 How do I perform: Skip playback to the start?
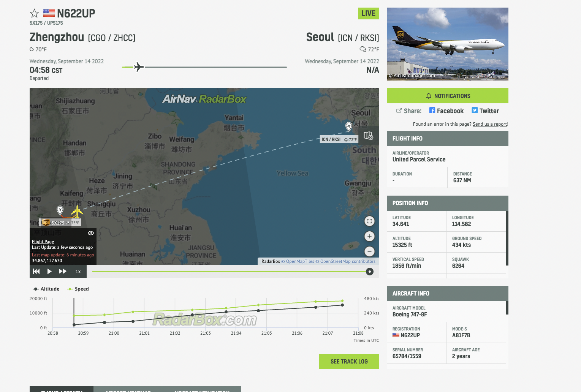[x=36, y=271]
